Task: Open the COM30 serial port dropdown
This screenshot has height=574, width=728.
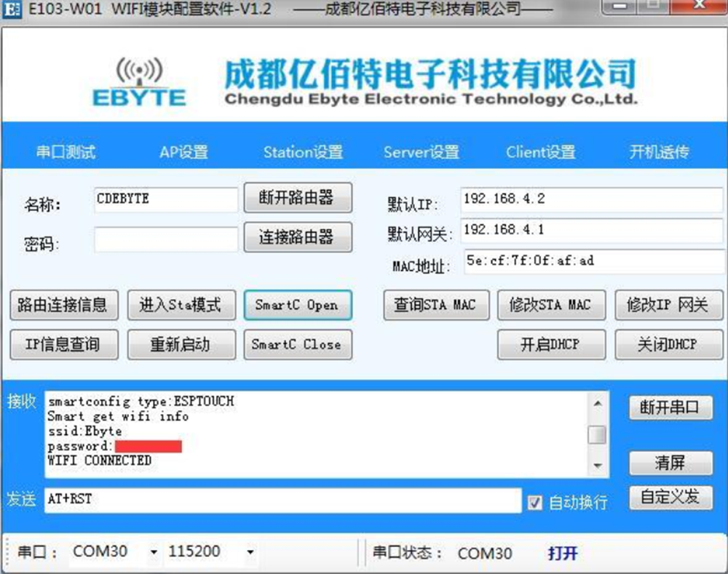Action: point(154,551)
